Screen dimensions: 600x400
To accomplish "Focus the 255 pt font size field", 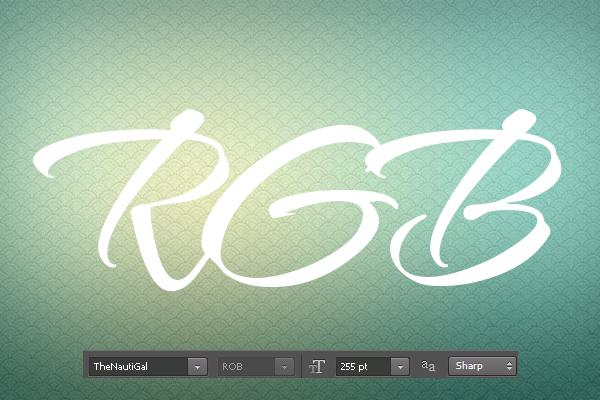I will [363, 367].
